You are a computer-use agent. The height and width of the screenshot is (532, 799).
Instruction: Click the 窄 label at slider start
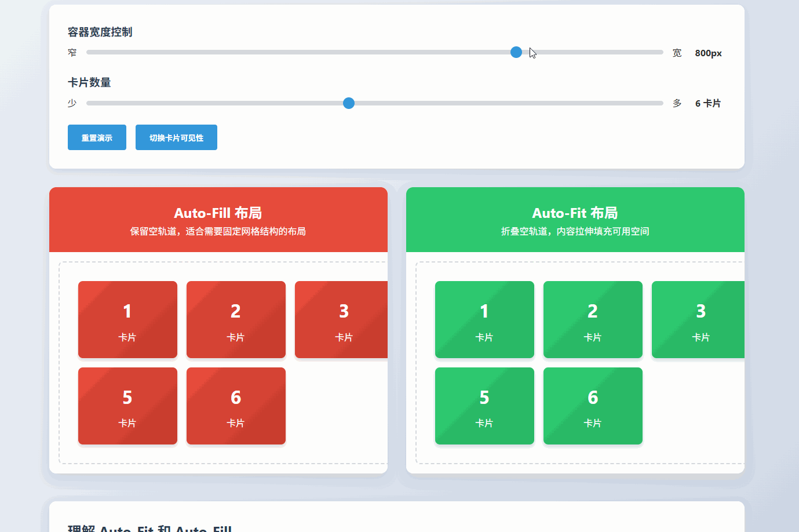pyautogui.click(x=72, y=53)
